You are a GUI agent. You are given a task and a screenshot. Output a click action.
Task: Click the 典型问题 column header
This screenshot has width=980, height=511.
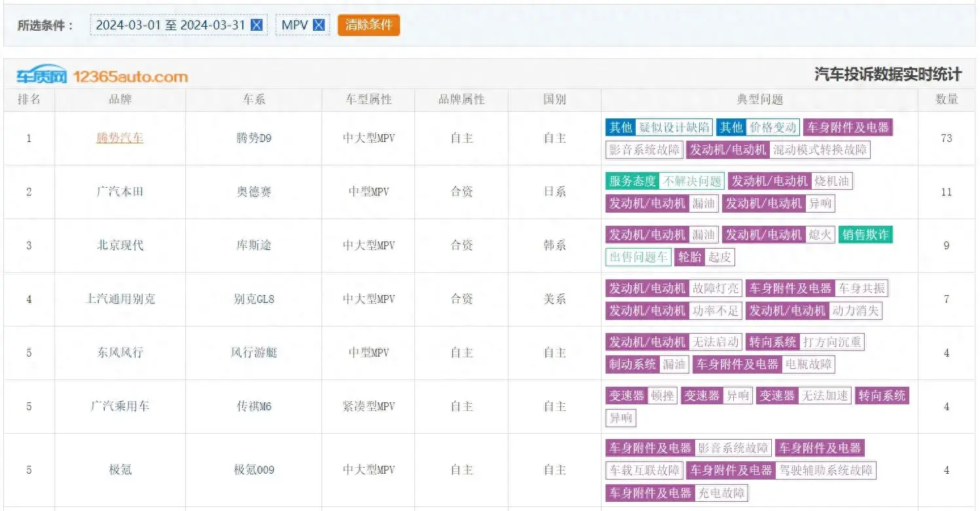click(759, 99)
